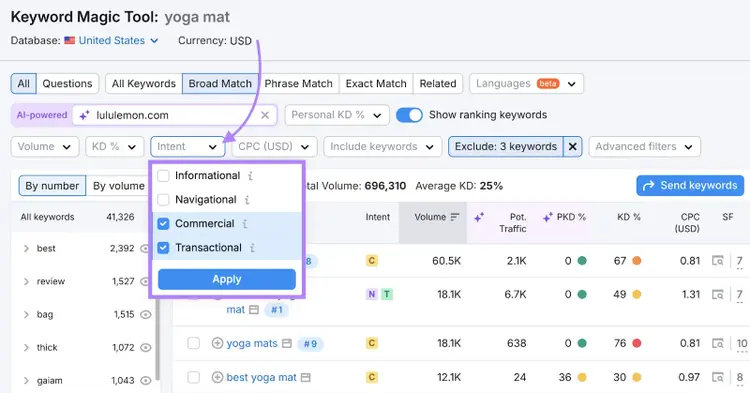Screen dimensions: 750x393
Task: Click the Transactional T intent badge
Action: coord(386,295)
